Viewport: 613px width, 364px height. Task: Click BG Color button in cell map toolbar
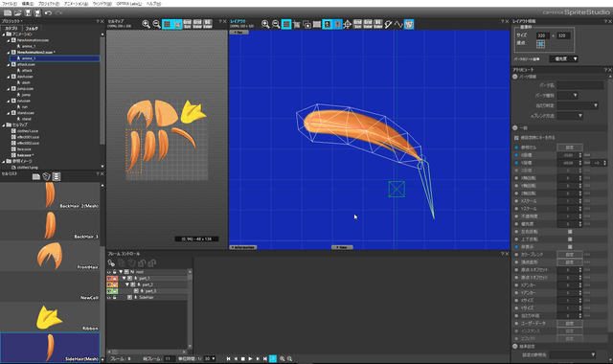click(208, 24)
